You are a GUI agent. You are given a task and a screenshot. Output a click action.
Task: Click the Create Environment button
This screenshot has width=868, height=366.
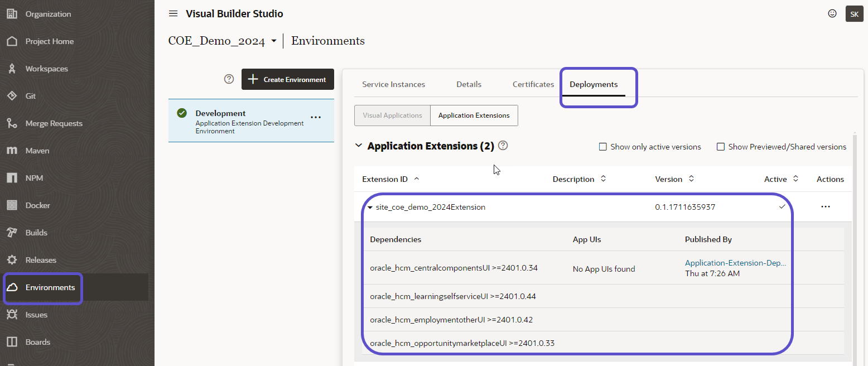[x=287, y=79]
